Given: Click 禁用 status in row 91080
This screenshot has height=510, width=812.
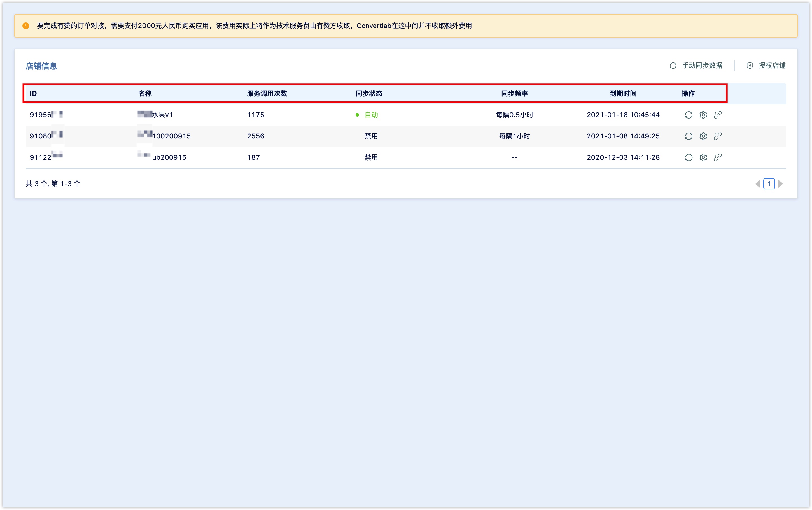Looking at the screenshot, I should click(371, 136).
